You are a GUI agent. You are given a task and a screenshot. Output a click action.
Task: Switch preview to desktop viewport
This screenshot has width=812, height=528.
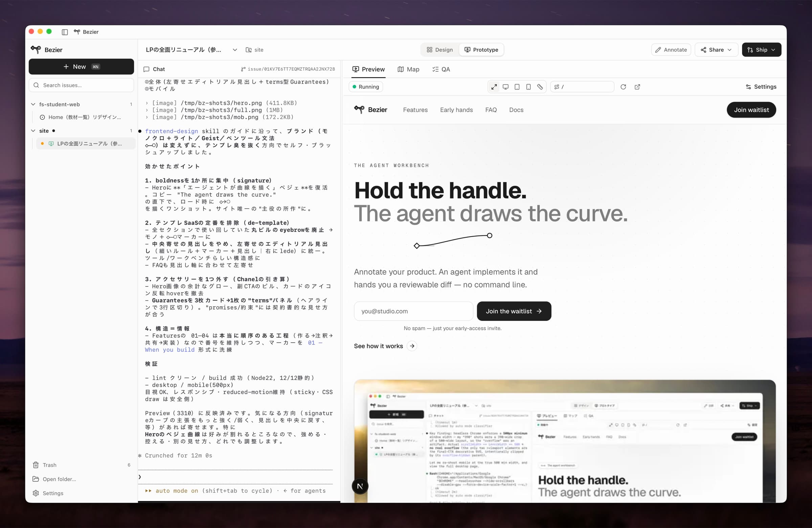tap(505, 87)
